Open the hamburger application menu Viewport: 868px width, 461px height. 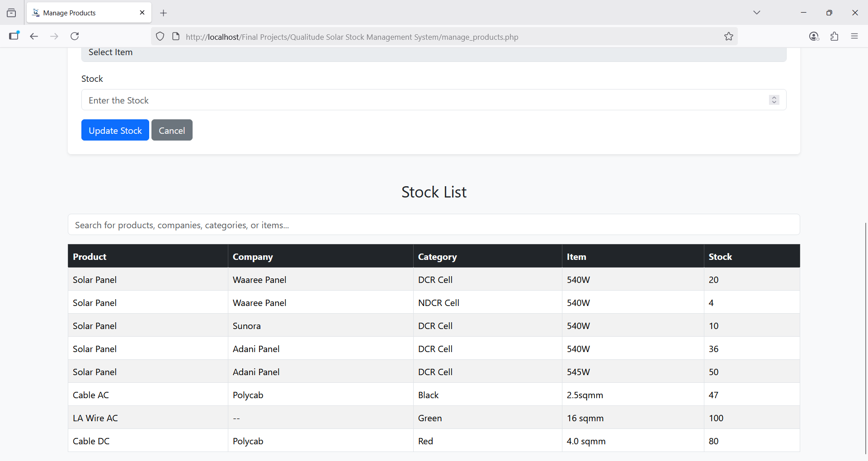pyautogui.click(x=854, y=36)
